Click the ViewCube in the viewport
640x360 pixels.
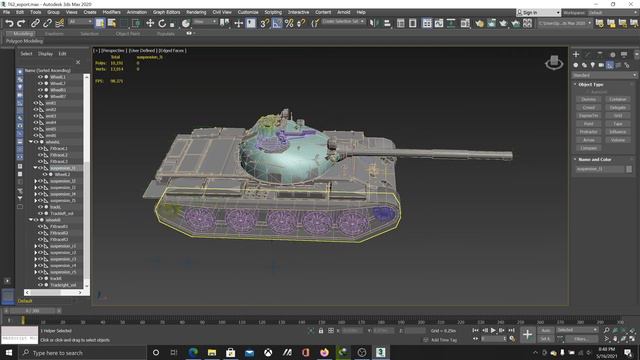554,62
